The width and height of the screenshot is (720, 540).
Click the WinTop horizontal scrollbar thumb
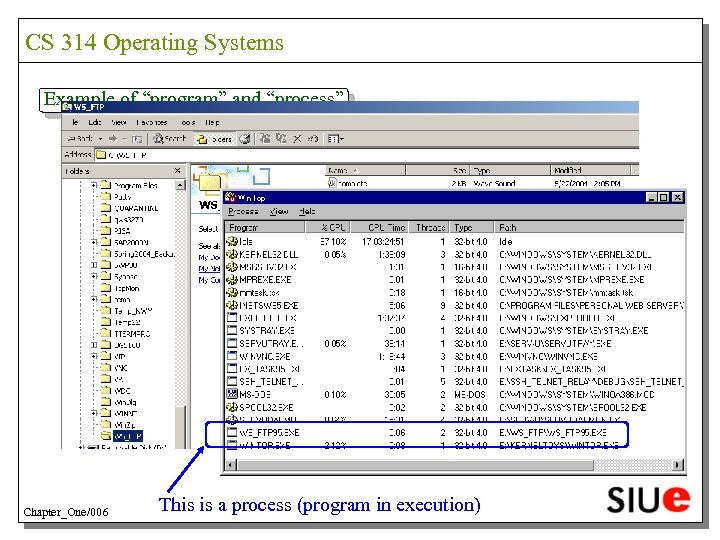click(x=415, y=465)
